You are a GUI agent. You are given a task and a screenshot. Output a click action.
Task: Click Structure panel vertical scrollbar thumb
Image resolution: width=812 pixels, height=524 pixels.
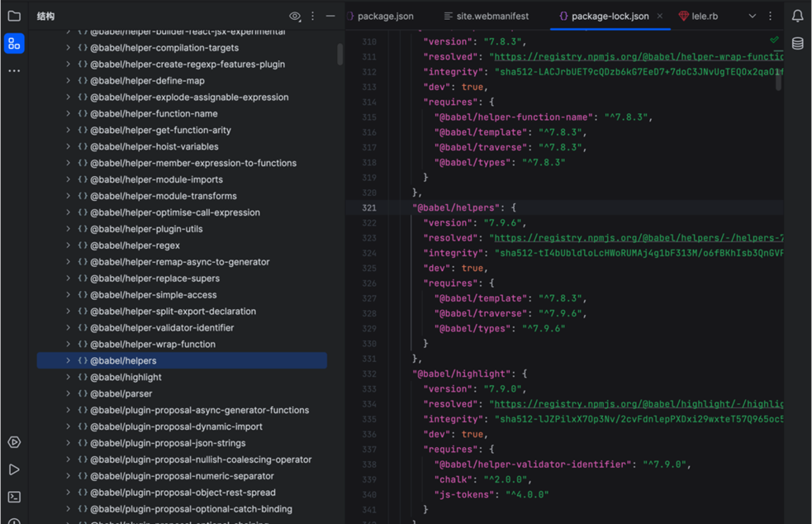pos(340,54)
